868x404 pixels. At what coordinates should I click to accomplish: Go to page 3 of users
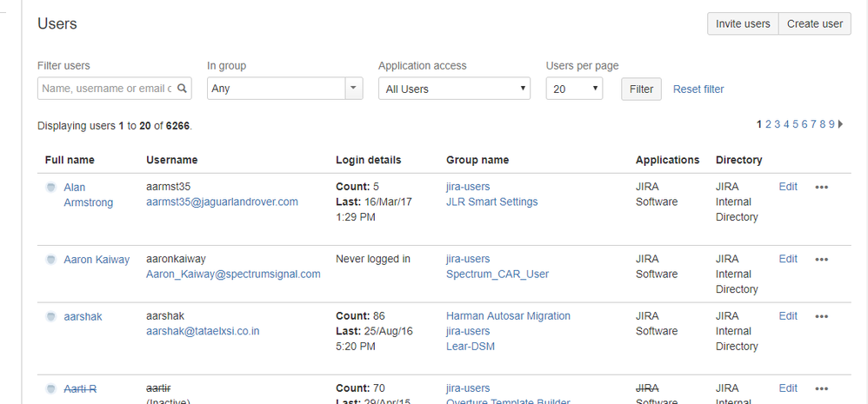click(778, 124)
